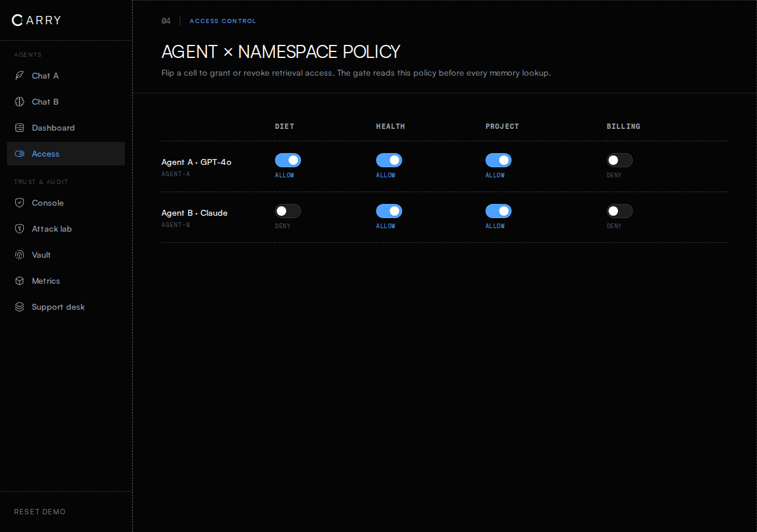Click the Console shield icon
757x532 pixels.
point(20,203)
